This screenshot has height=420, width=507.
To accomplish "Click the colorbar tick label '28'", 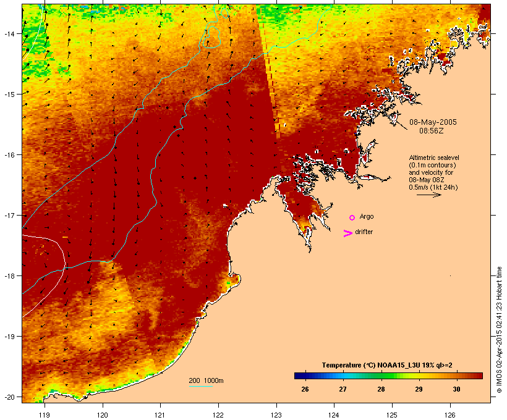I will (x=381, y=389).
